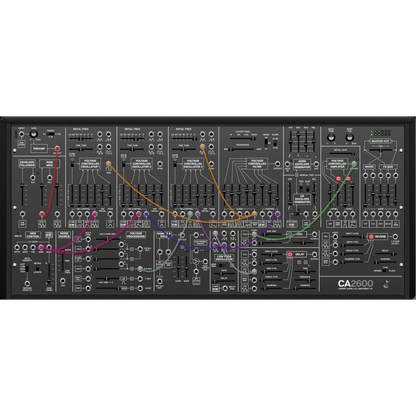
Task: Click the ADSR gate input jack
Action: coord(287,164)
